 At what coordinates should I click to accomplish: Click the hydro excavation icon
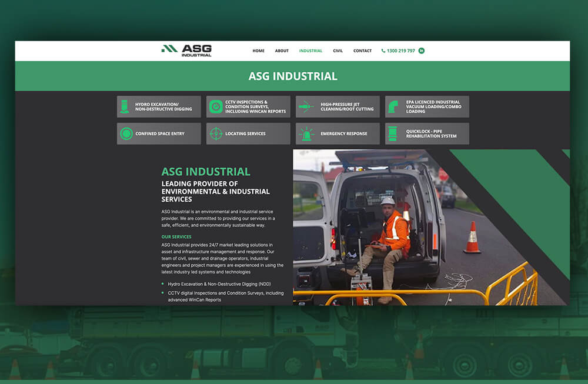pos(125,106)
